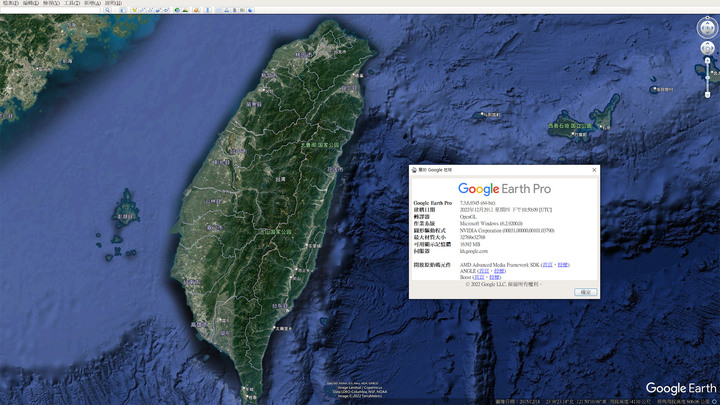Open the 檔案(F) menu
The height and width of the screenshot is (405, 720).
point(11,3)
